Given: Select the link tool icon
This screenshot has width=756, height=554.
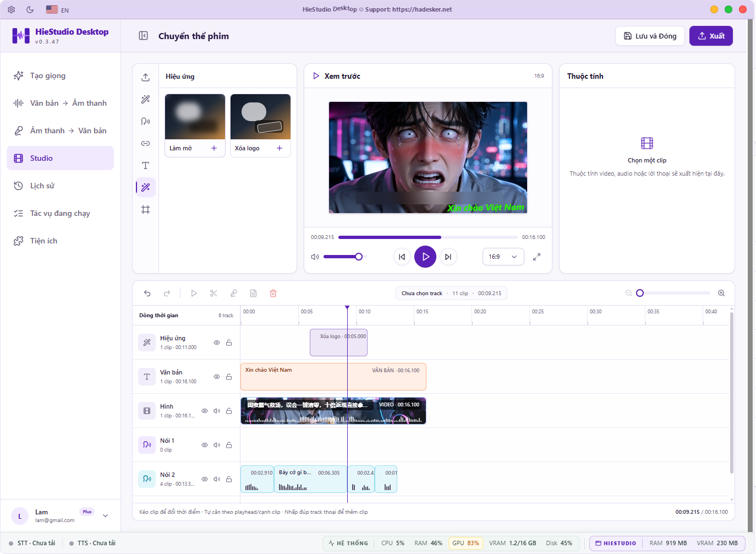Looking at the screenshot, I should pos(146,143).
